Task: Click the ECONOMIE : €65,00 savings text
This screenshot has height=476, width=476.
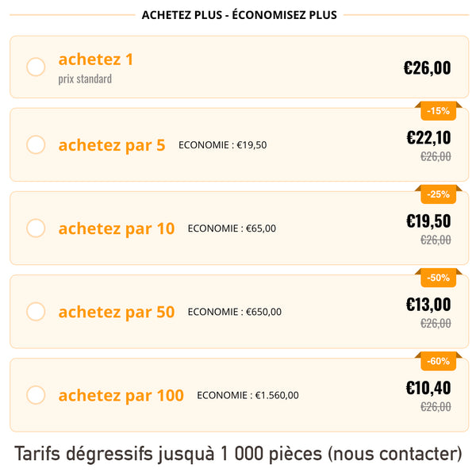Action: coord(232,228)
